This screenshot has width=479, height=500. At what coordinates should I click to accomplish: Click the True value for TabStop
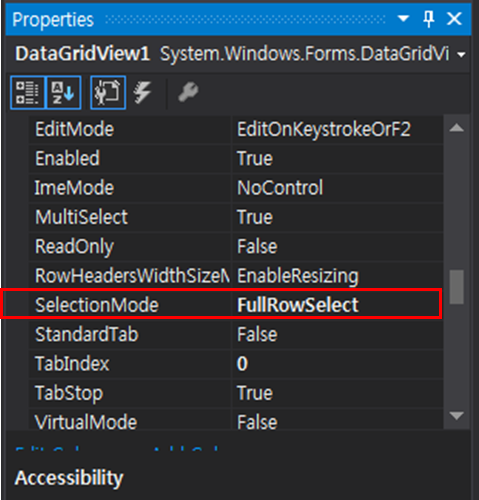(255, 393)
